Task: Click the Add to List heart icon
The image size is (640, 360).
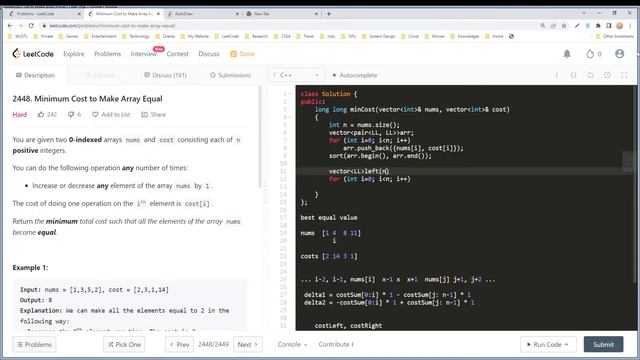Action: pyautogui.click(x=95, y=115)
